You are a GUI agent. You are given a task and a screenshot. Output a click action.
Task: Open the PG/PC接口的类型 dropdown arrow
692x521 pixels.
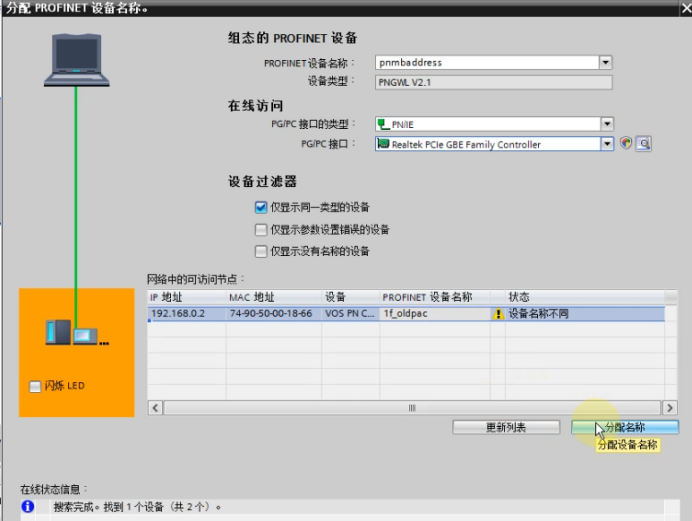pyautogui.click(x=607, y=124)
